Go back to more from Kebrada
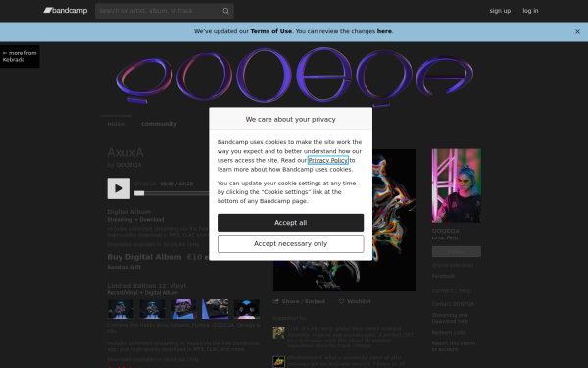The height and width of the screenshot is (368, 588). [x=20, y=56]
